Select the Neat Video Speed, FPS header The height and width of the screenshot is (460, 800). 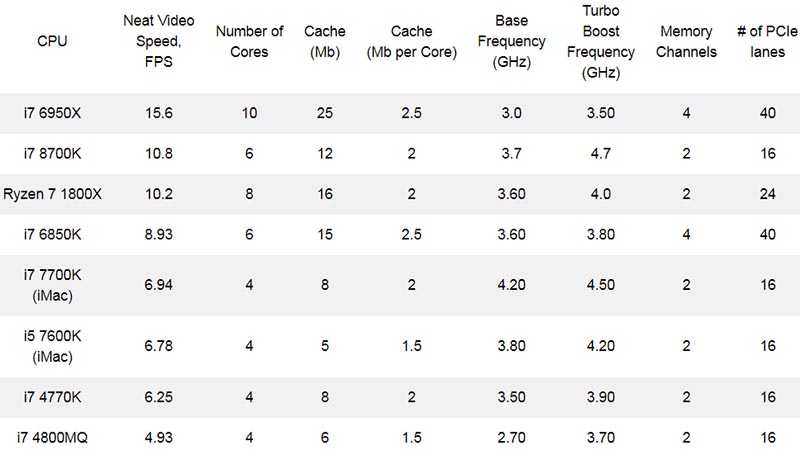tap(159, 41)
